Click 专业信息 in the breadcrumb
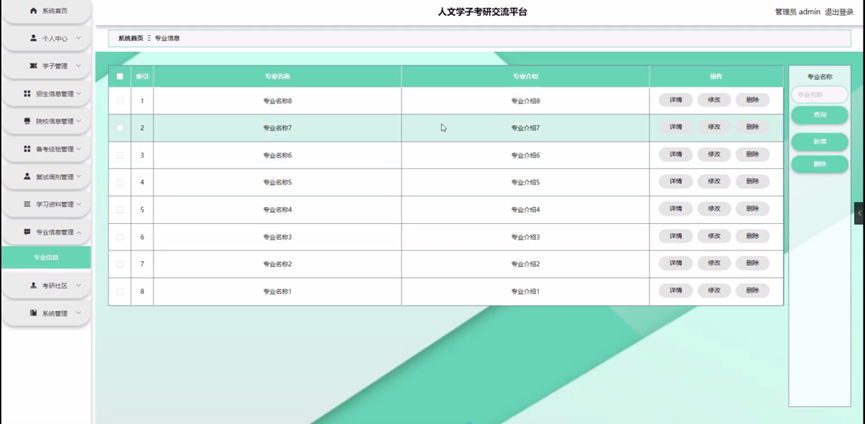Image resolution: width=865 pixels, height=424 pixels. [167, 38]
